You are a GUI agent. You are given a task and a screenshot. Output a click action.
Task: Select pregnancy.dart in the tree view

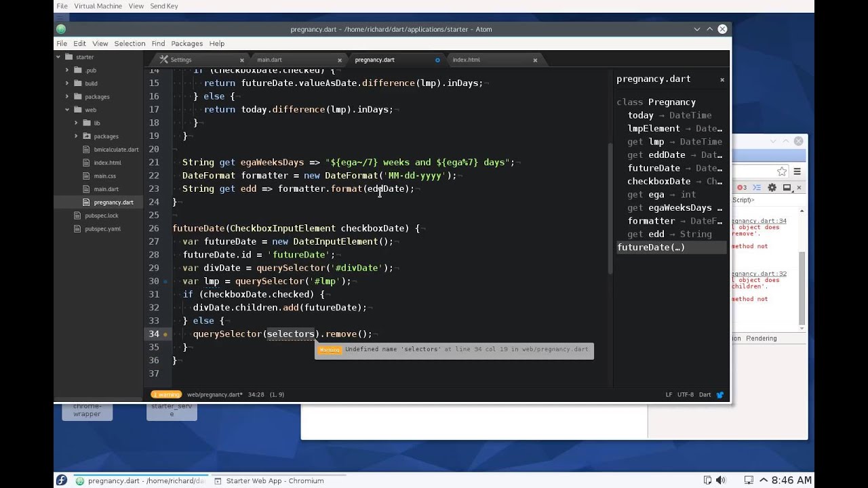pos(113,202)
